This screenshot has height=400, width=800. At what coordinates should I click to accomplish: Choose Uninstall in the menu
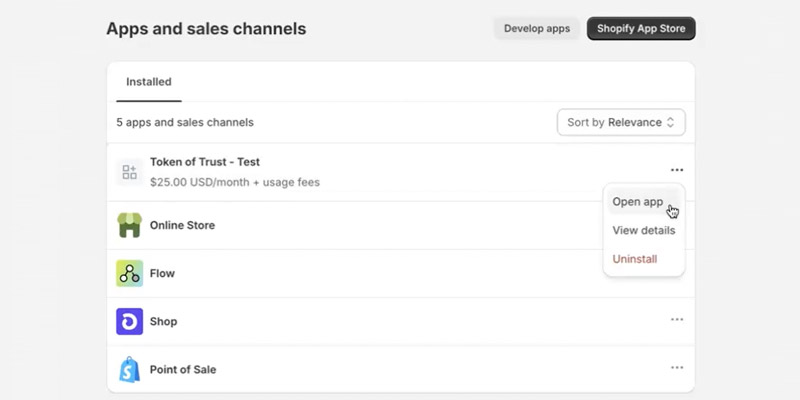pyautogui.click(x=644, y=259)
